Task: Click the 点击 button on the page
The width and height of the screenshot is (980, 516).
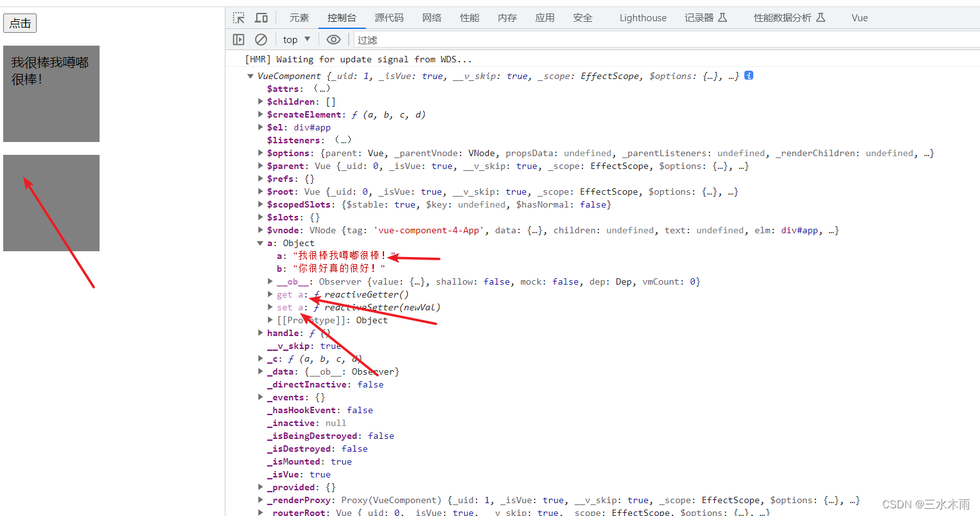Action: (x=19, y=22)
